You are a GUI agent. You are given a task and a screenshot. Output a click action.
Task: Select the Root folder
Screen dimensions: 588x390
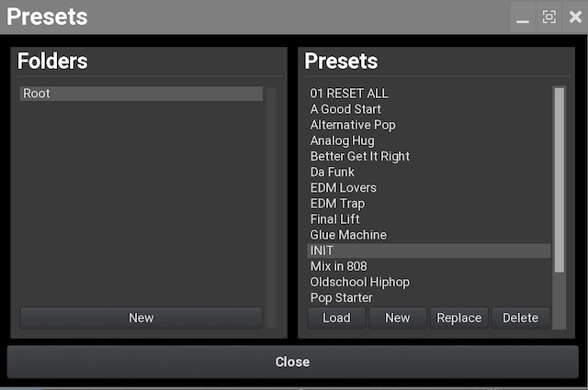click(x=141, y=94)
